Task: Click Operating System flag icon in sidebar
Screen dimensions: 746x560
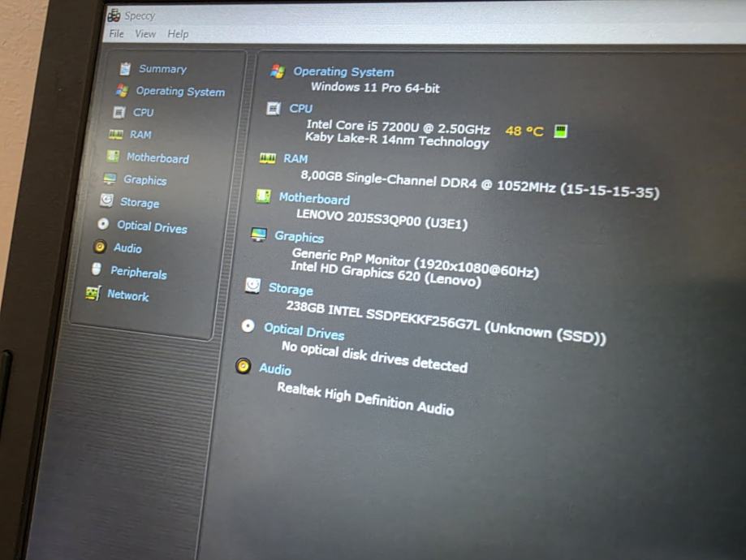Action: (x=123, y=90)
